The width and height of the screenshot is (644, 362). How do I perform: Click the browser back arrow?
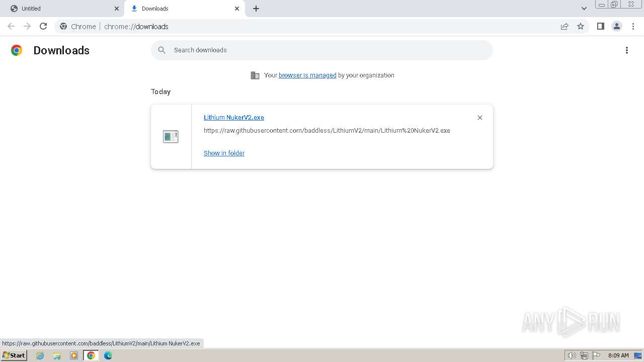coord(11,26)
